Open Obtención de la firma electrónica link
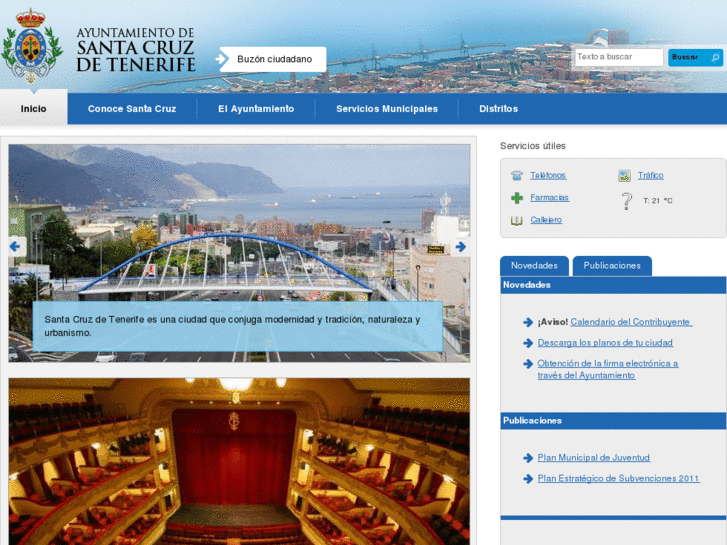Image resolution: width=727 pixels, height=545 pixels. [608, 369]
